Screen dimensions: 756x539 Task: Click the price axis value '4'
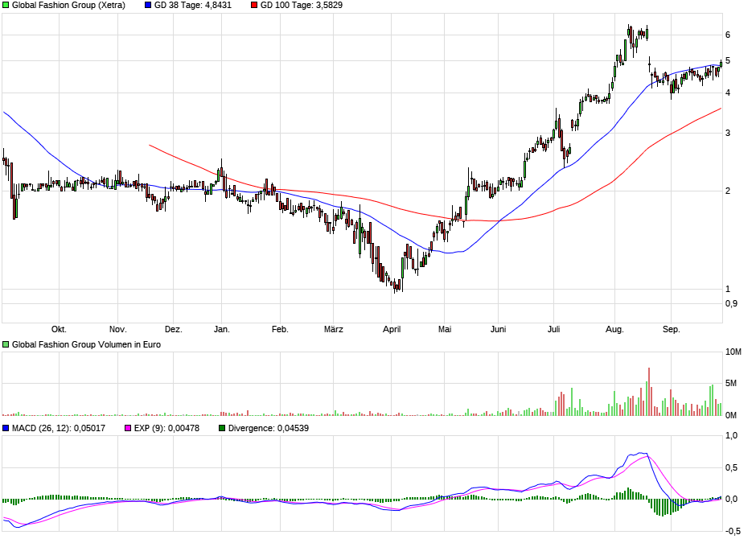[x=728, y=93]
